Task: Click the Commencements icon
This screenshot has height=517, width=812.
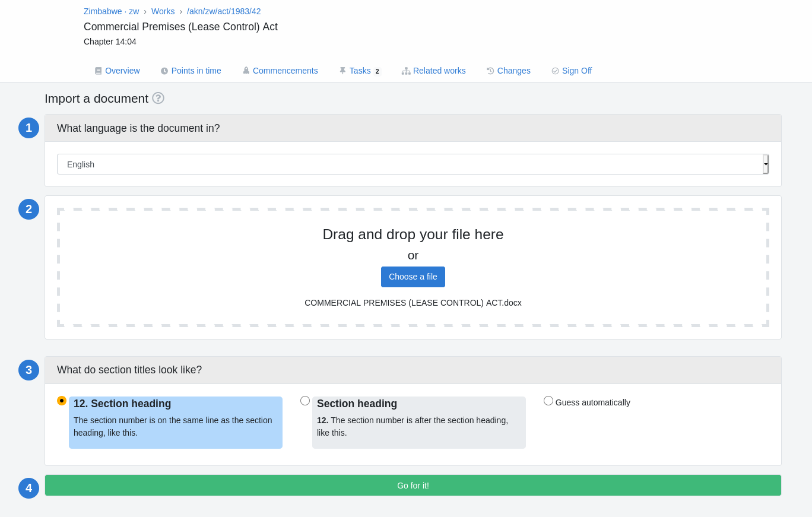Action: coord(246,71)
